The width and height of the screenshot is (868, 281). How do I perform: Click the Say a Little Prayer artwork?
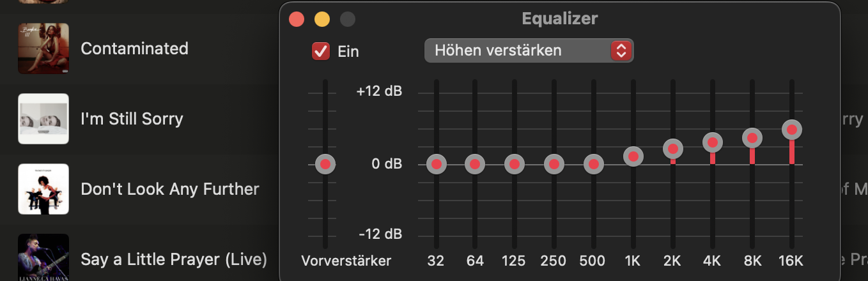pos(43,257)
